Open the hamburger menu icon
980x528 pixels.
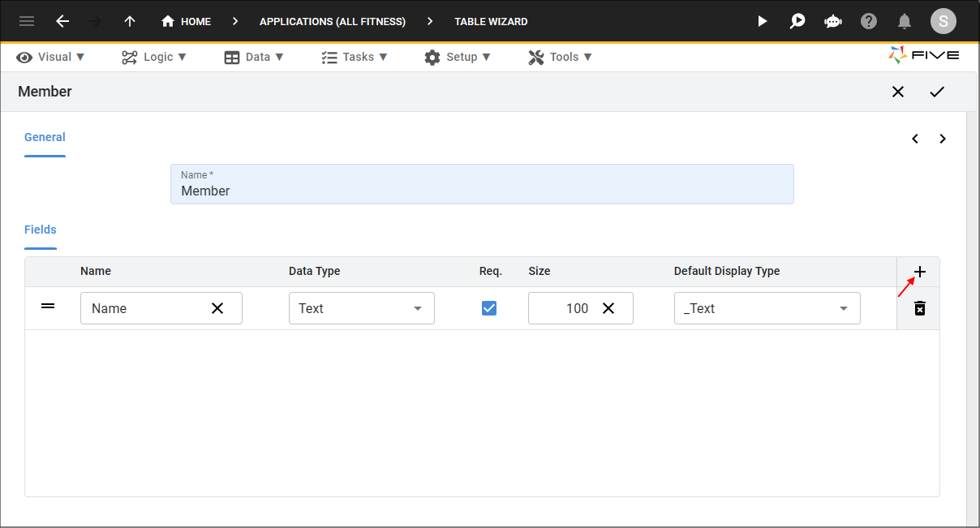tap(27, 21)
